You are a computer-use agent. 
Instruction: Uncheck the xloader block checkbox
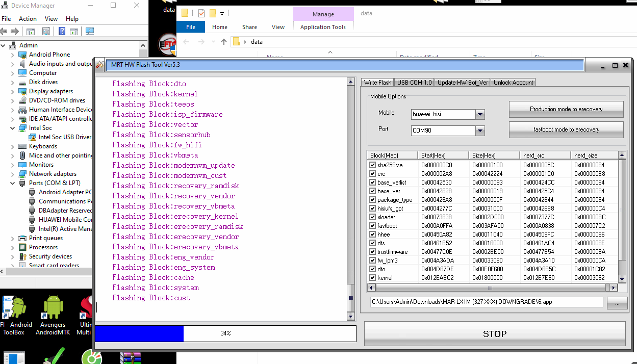373,217
